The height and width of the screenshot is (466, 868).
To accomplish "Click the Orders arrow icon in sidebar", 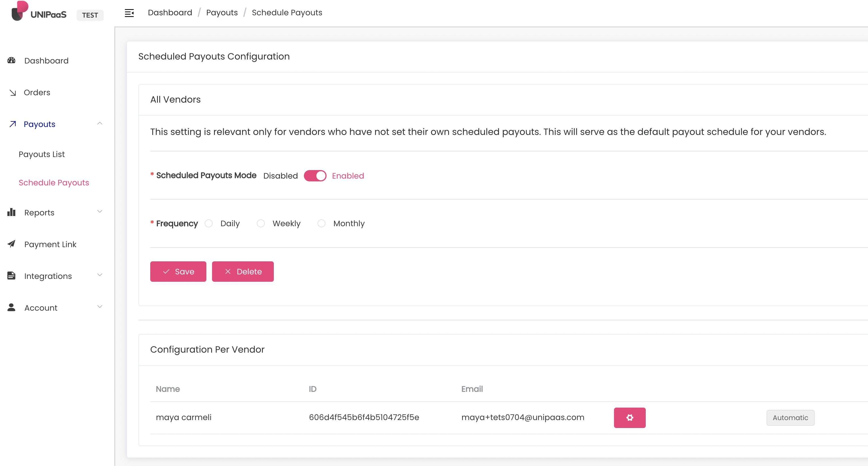I will [x=13, y=93].
